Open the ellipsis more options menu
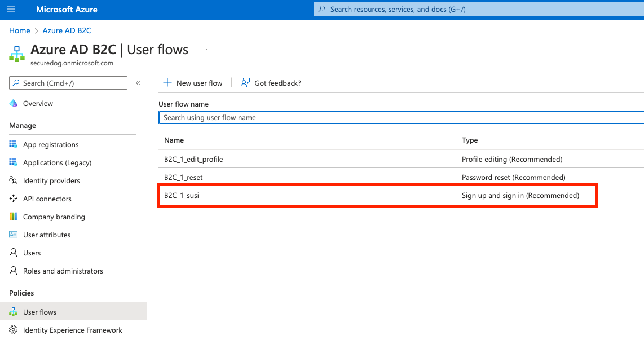644x344 pixels. click(206, 50)
